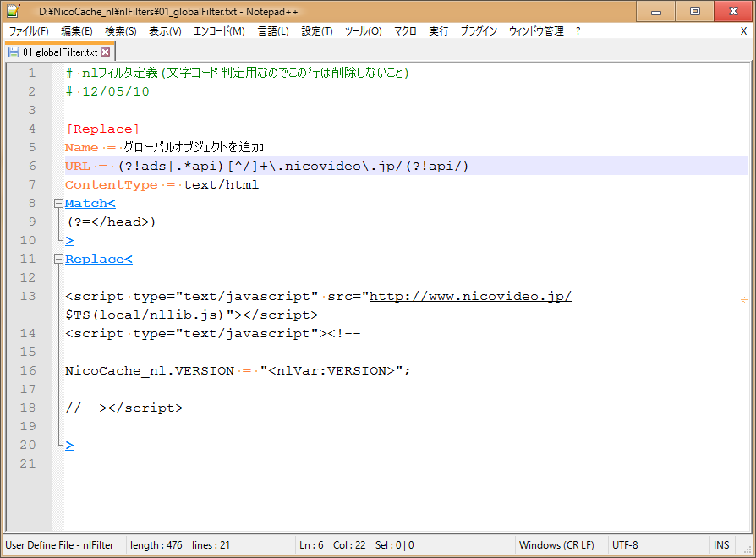Minimize the Notepad++ window
The image size is (756, 558).
pyautogui.click(x=655, y=11)
